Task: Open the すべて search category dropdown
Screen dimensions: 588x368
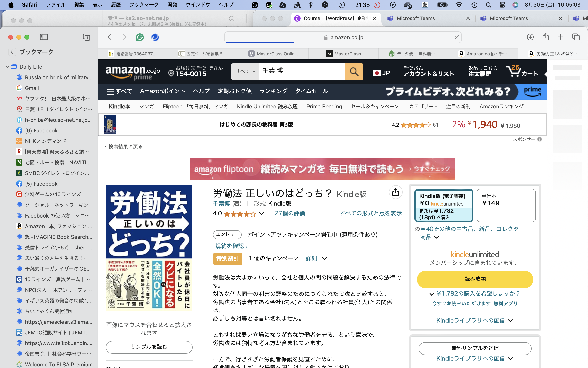Action: point(245,71)
